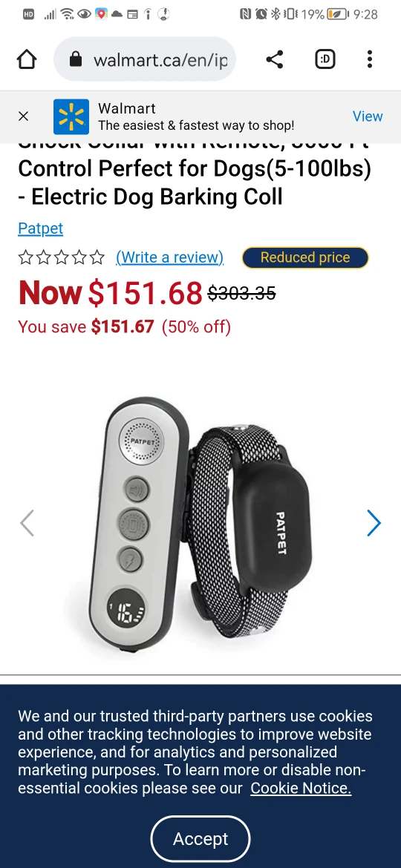
Task: Select the fifth rating star
Action: [x=97, y=257]
